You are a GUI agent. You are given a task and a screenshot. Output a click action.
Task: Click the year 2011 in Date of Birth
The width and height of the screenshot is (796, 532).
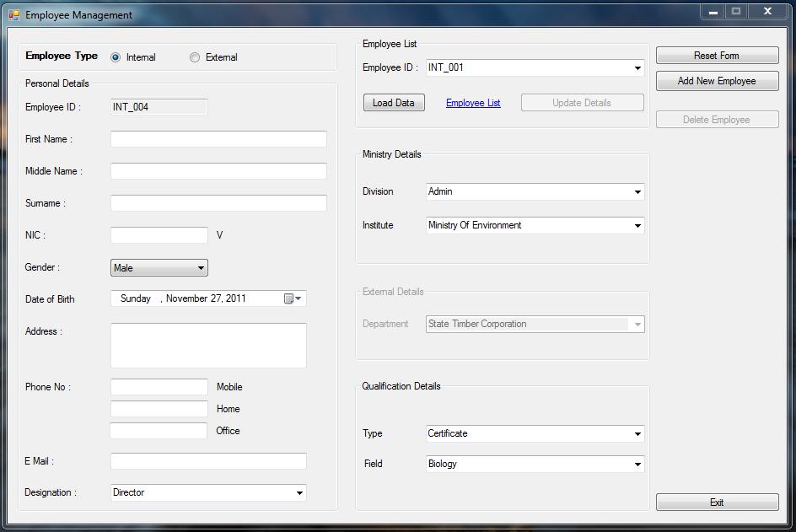[236, 298]
